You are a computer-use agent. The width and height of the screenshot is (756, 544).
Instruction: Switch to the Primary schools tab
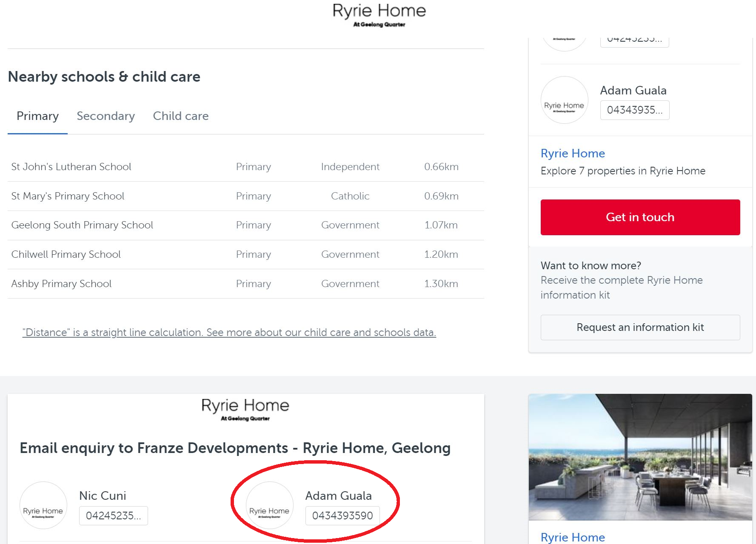click(37, 116)
